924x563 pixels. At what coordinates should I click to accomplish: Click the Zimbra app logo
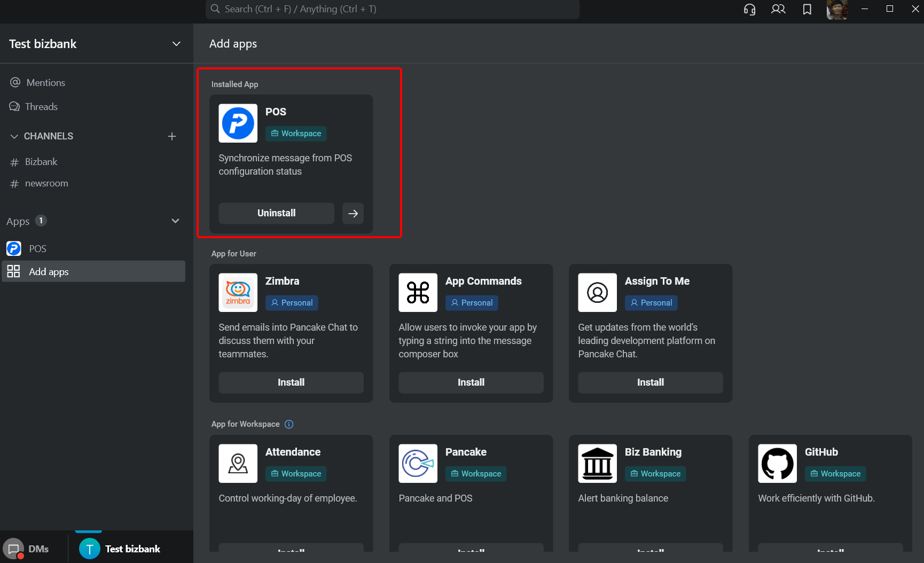[x=238, y=292]
